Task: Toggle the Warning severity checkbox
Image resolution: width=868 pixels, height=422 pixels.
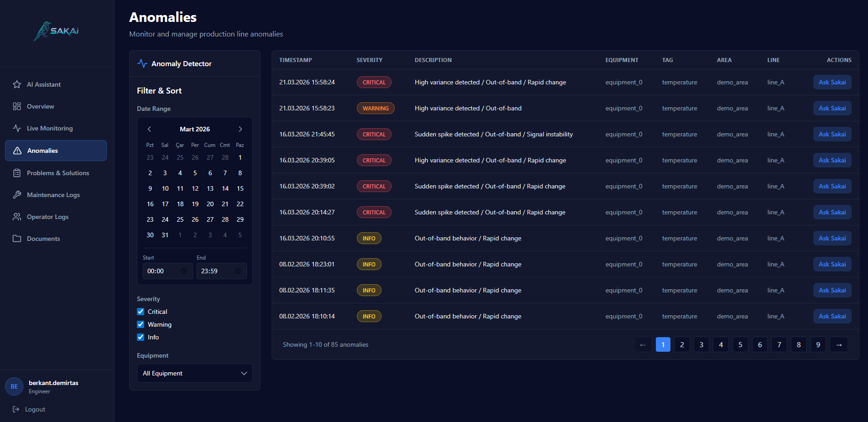Action: tap(141, 324)
